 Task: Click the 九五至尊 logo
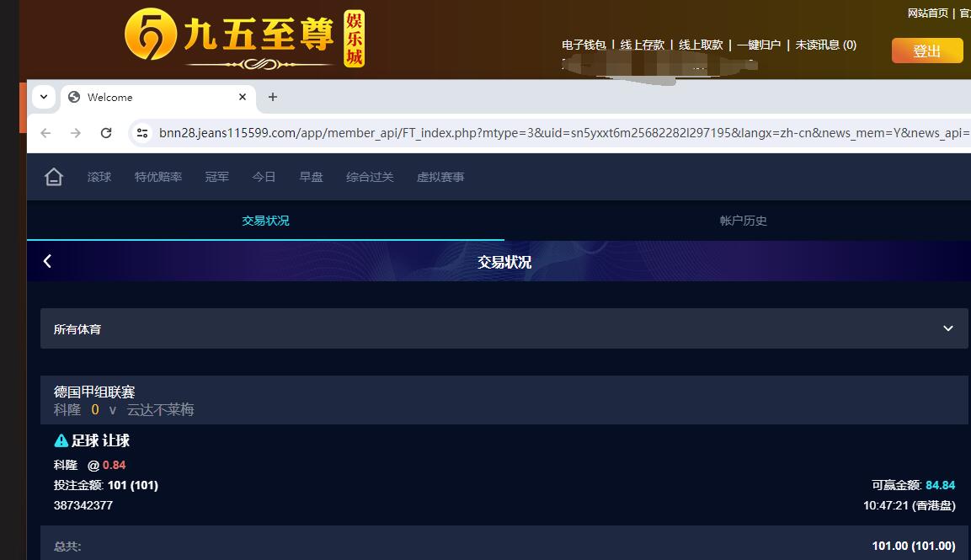click(244, 39)
